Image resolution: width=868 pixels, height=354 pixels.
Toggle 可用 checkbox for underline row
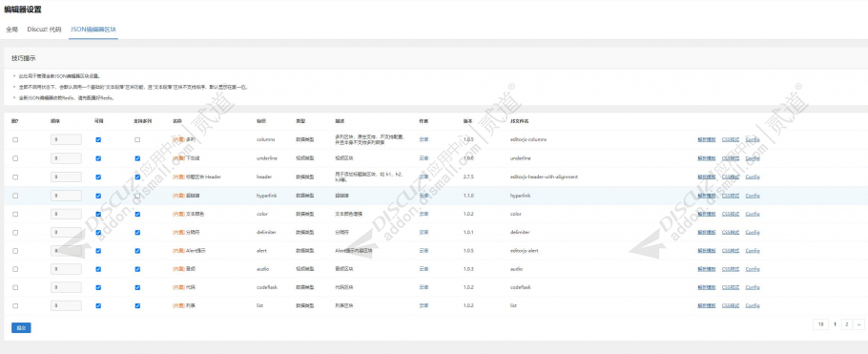98,158
